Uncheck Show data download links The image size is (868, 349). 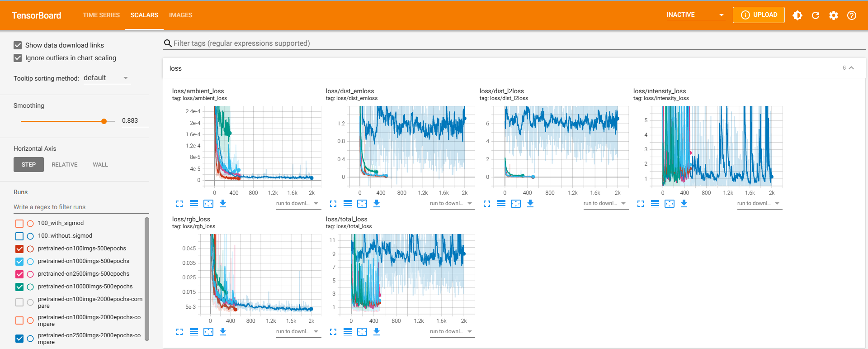pyautogui.click(x=18, y=45)
